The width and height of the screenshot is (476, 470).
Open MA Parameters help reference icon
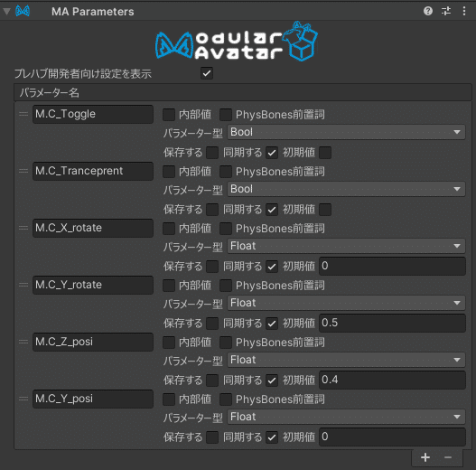tap(428, 11)
